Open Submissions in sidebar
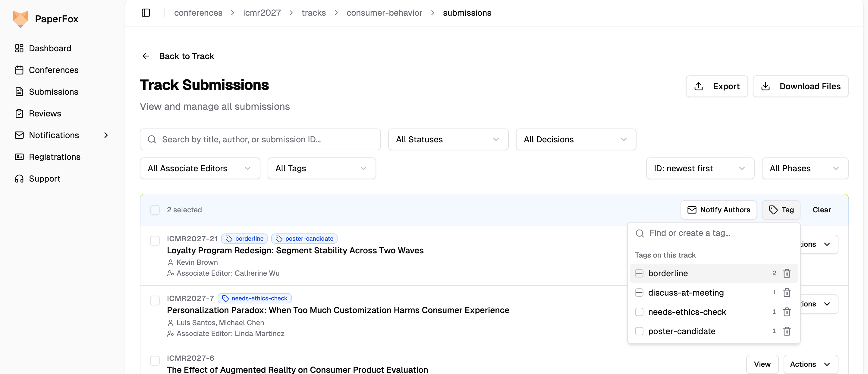 click(x=54, y=92)
